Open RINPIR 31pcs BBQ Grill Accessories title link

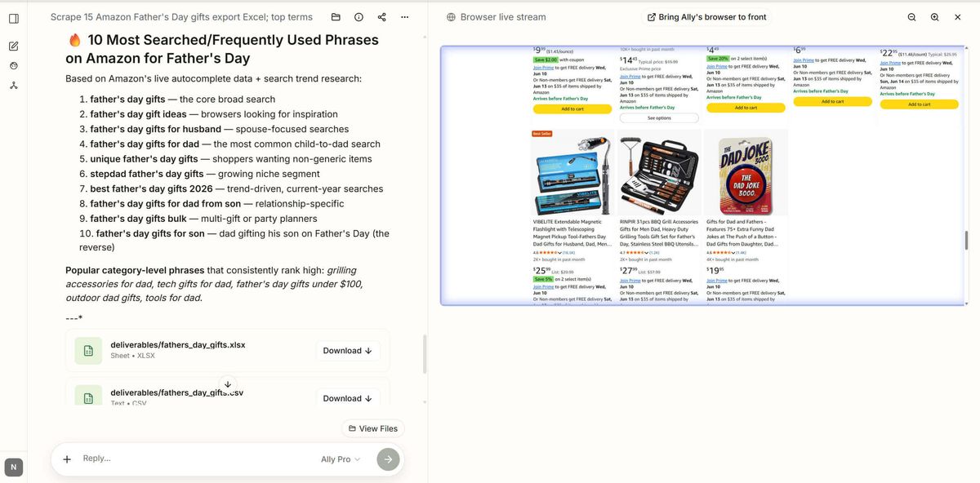click(x=658, y=233)
